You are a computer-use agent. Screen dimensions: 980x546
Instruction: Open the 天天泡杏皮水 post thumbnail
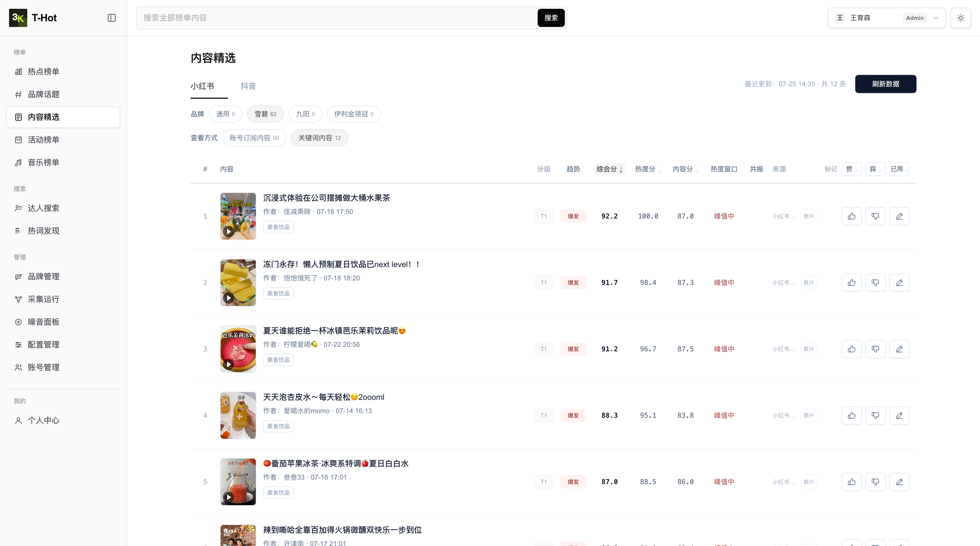[x=238, y=415]
